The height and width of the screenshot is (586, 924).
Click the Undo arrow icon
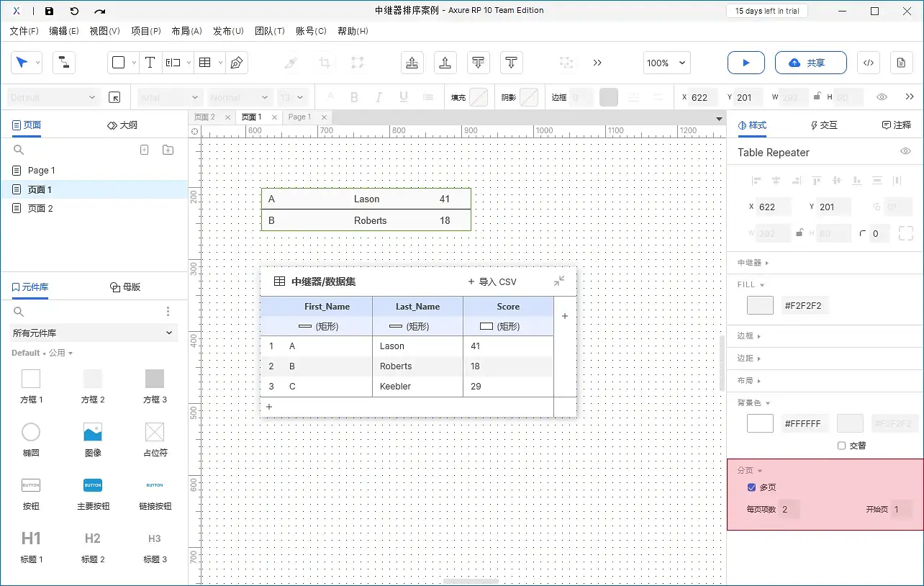coord(74,12)
